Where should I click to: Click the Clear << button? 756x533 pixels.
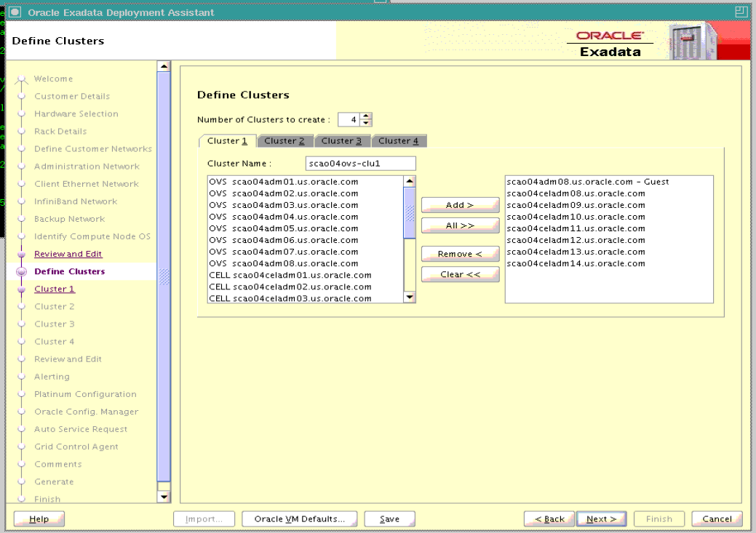460,274
